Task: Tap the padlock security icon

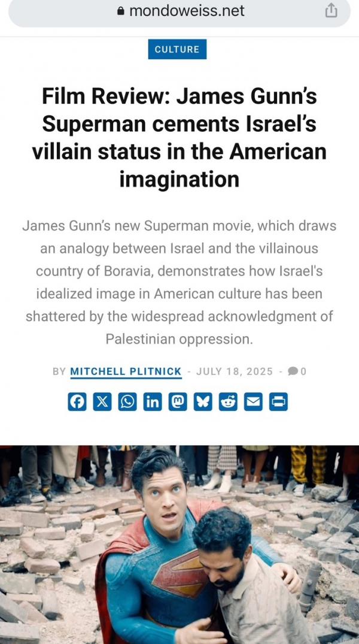Action: tap(121, 11)
